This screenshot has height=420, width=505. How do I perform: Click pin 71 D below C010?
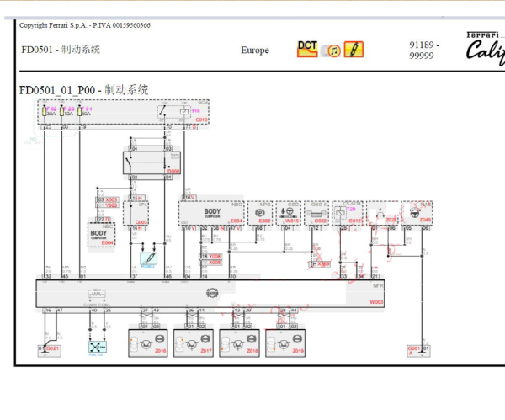click(191, 127)
